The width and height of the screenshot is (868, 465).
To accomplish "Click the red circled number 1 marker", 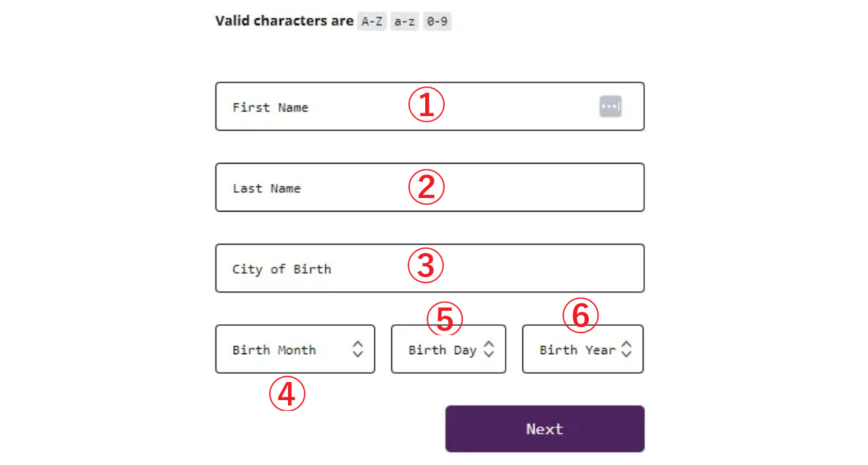I will click(x=426, y=105).
